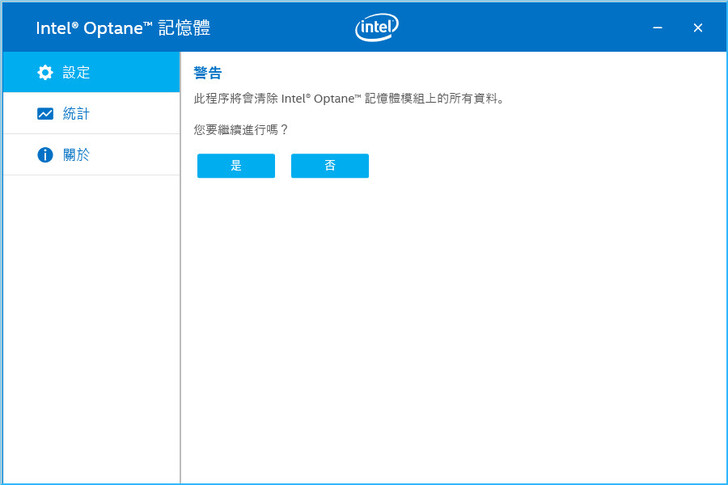Click the Intel logo in the header
Viewport: 728px width, 485px height.
pos(376,28)
